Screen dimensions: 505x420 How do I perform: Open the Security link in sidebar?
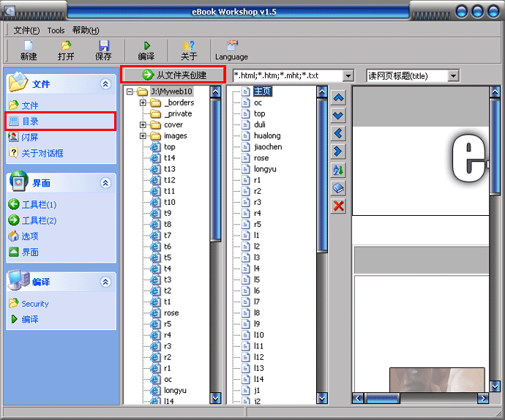click(34, 304)
